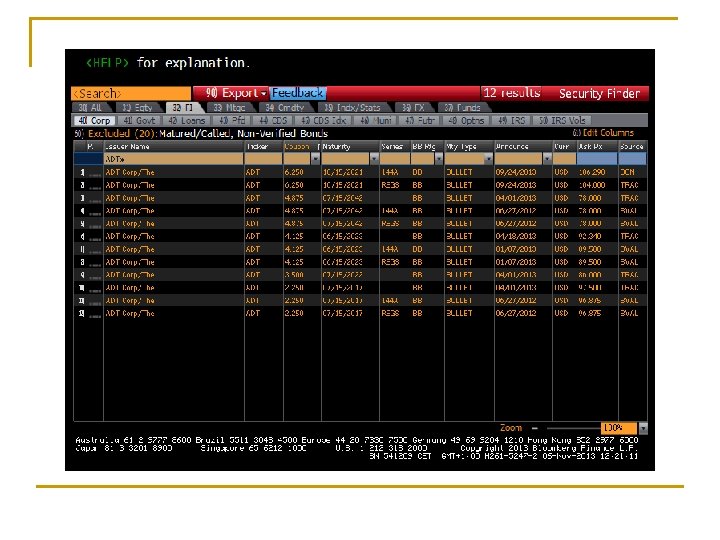This screenshot has width=720, height=540.
Task: Open the Funds tab
Action: click(462, 107)
